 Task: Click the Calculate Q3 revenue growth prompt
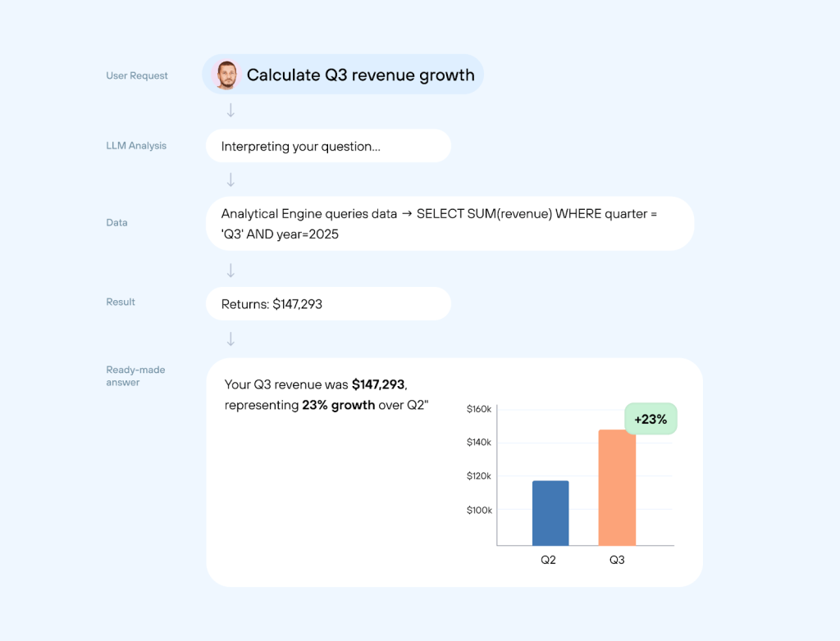click(360, 75)
